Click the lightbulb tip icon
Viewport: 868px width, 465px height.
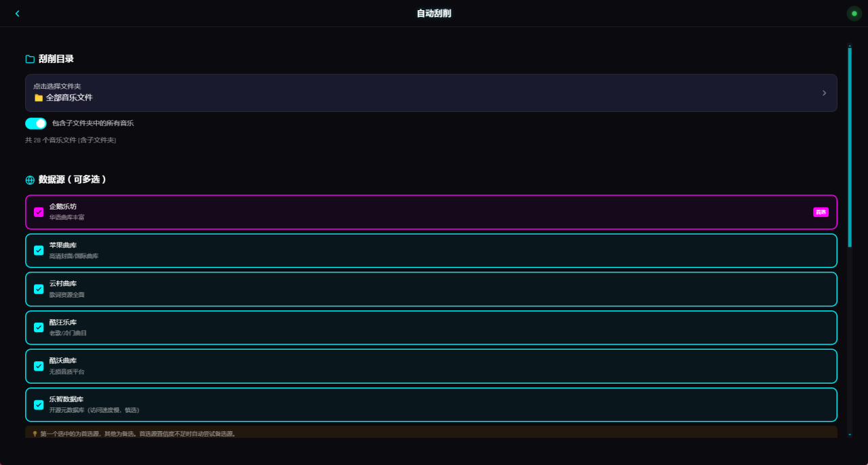tap(35, 434)
